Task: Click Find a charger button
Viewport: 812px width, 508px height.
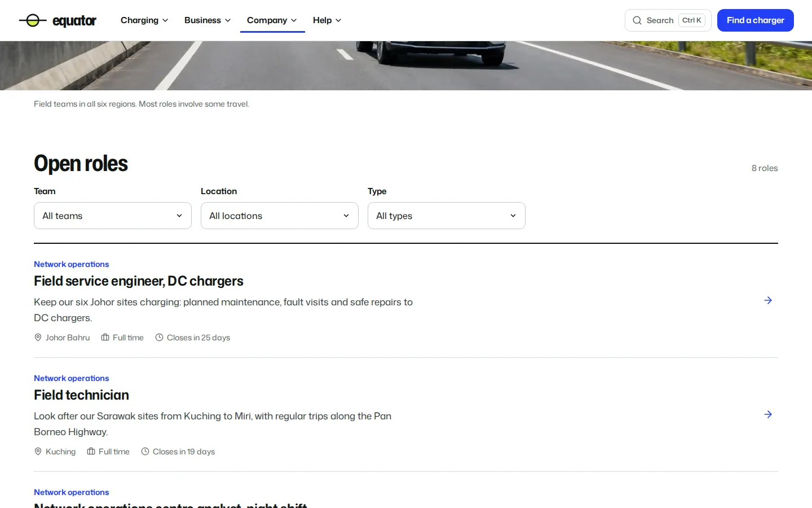Action: [x=755, y=20]
